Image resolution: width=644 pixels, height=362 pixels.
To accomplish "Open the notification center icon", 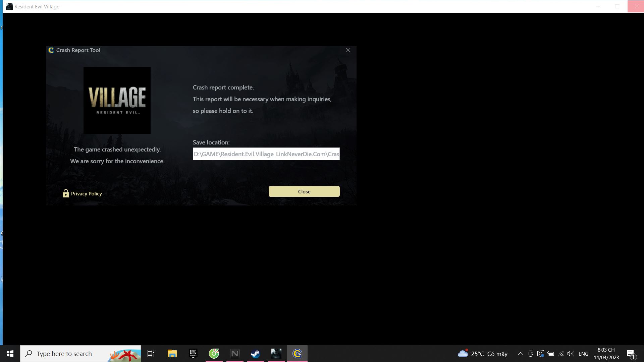I will [x=631, y=354].
